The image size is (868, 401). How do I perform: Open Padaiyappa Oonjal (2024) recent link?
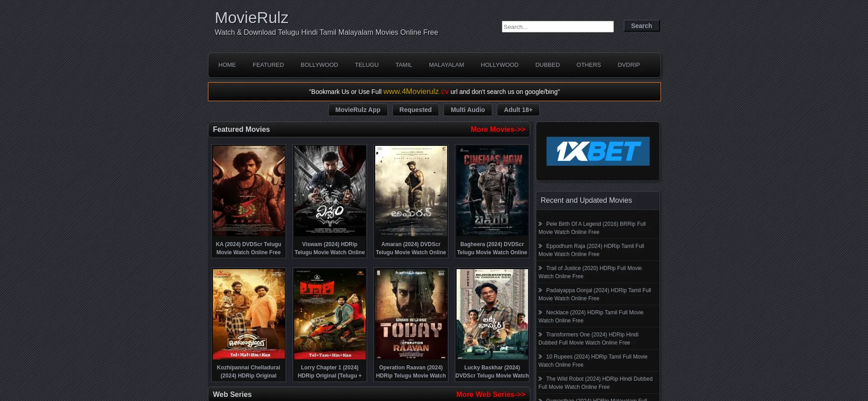point(595,294)
